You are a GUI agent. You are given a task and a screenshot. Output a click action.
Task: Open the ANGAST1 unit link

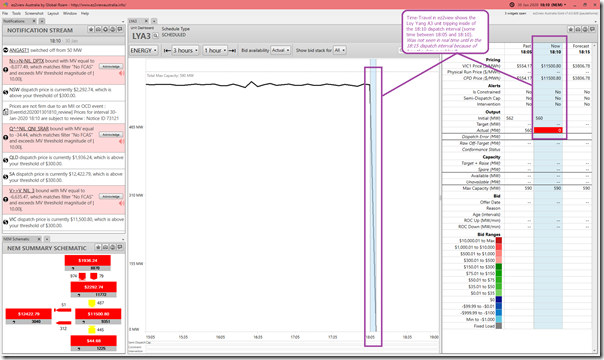[19, 50]
